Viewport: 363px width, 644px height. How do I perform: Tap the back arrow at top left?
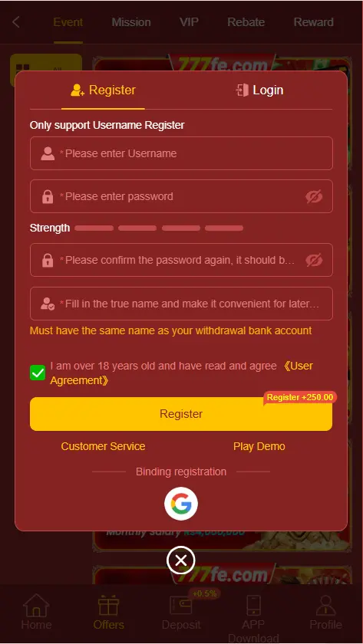point(16,21)
